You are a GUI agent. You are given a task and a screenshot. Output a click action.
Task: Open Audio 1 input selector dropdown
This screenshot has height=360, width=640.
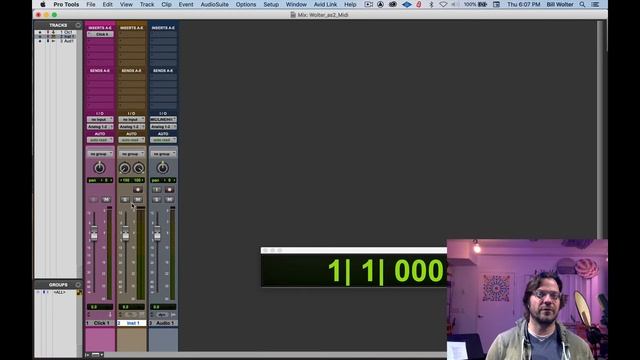coord(163,120)
